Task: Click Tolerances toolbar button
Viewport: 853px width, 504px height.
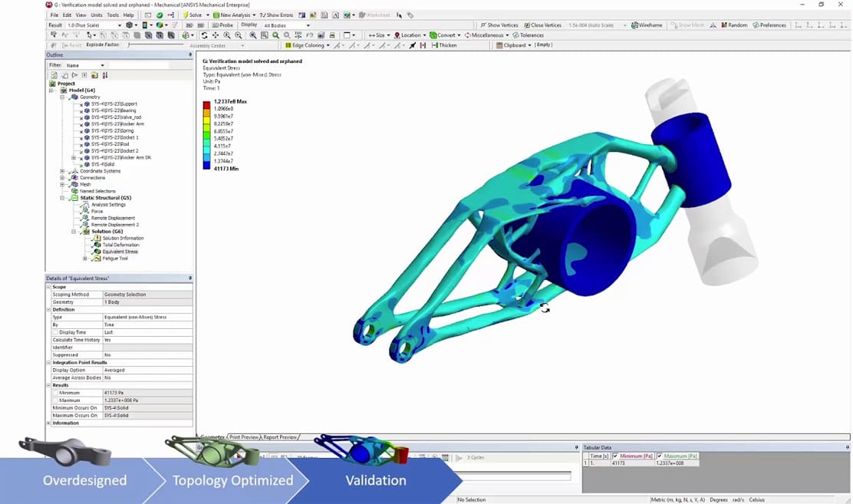Action: (528, 35)
